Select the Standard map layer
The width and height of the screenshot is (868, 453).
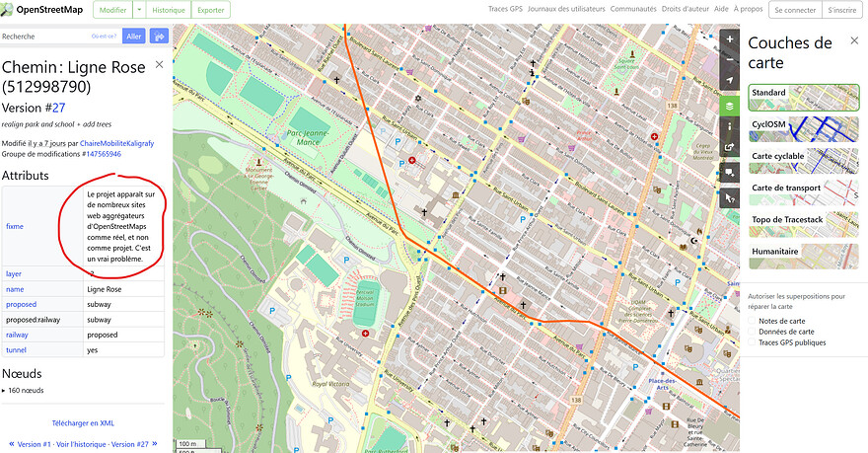[804, 98]
